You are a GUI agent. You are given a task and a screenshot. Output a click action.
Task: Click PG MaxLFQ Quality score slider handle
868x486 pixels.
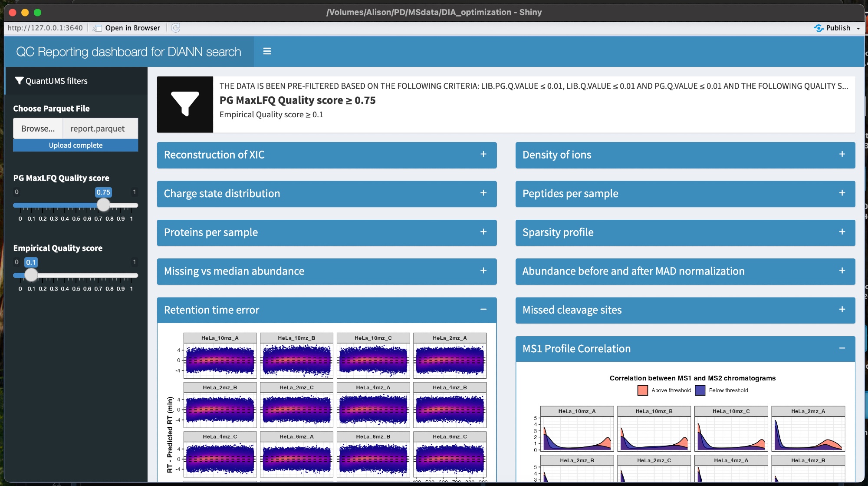tap(103, 205)
